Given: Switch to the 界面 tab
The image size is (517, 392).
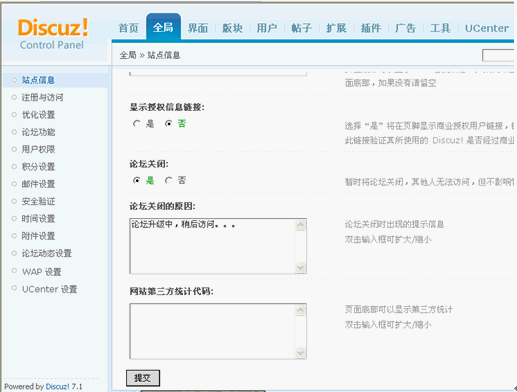Looking at the screenshot, I should (198, 28).
